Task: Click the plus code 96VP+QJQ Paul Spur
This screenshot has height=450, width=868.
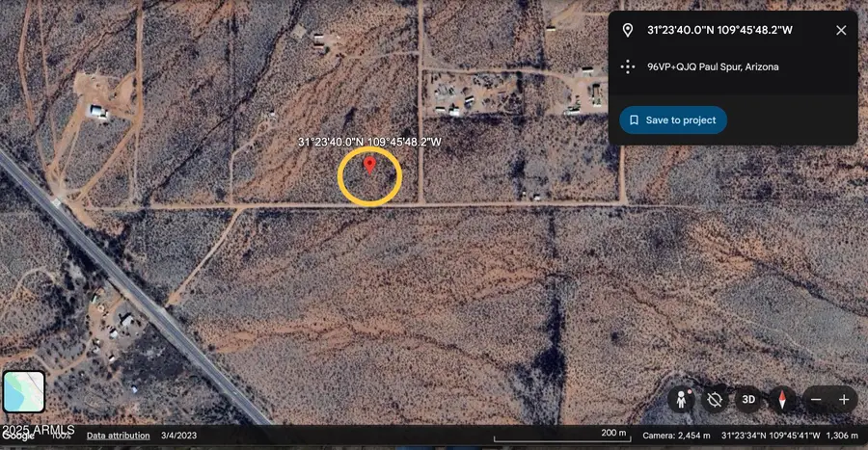Action: click(712, 66)
